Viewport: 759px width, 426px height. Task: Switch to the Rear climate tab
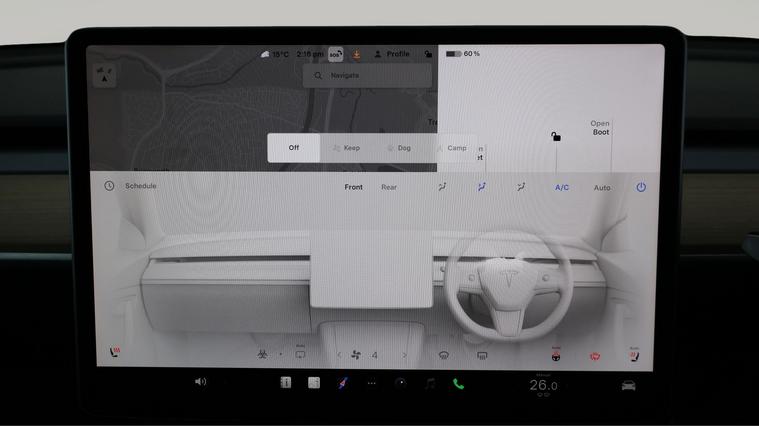[389, 187]
